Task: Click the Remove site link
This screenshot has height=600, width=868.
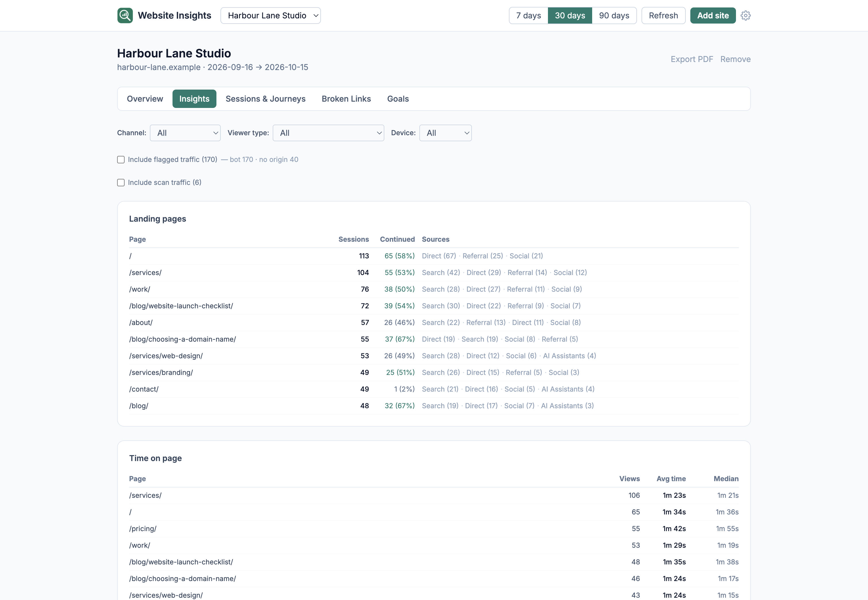Action: pos(735,59)
